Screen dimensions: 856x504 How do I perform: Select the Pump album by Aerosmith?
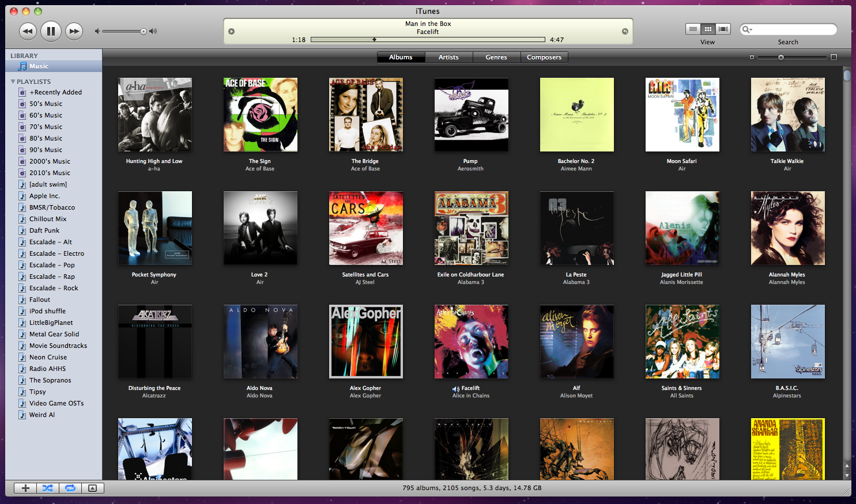(x=471, y=115)
